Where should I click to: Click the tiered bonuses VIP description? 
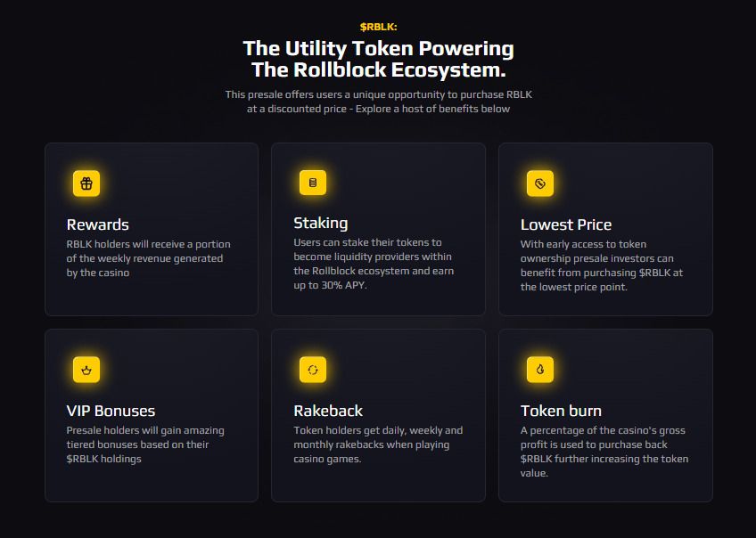pos(145,444)
